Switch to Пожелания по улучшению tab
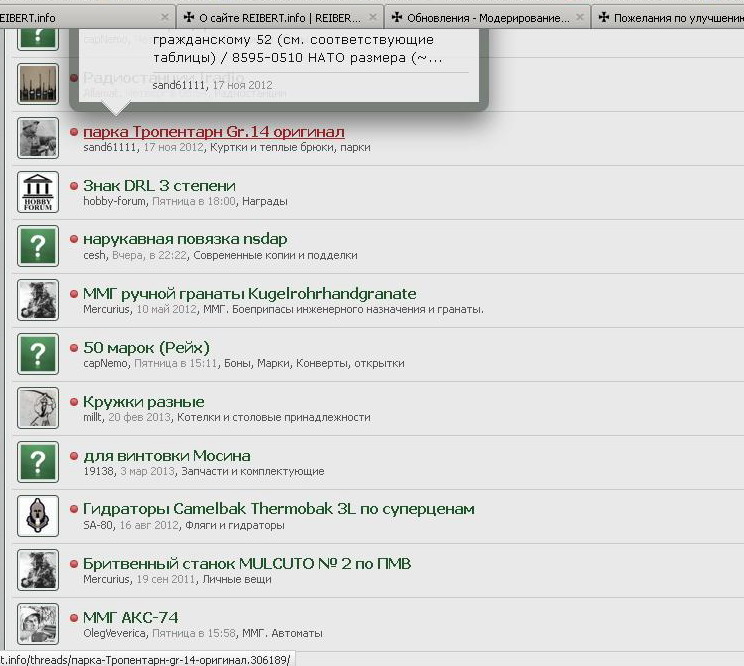This screenshot has height=666, width=744. (x=669, y=18)
